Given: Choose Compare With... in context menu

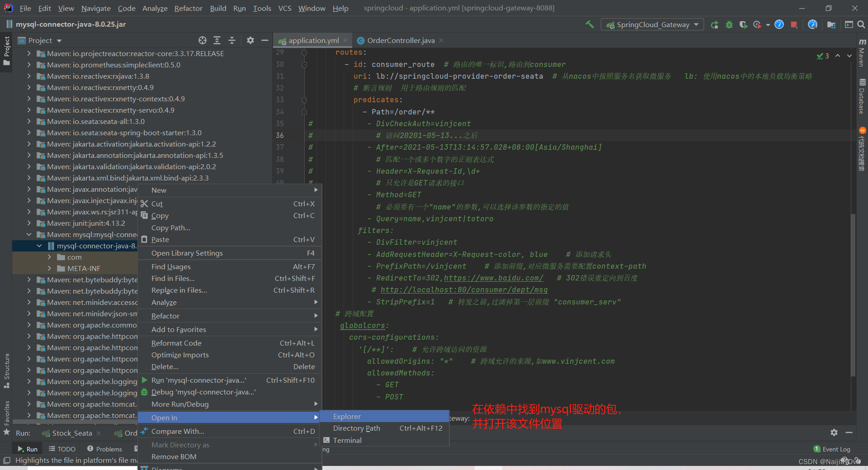Looking at the screenshot, I should (x=230, y=431).
